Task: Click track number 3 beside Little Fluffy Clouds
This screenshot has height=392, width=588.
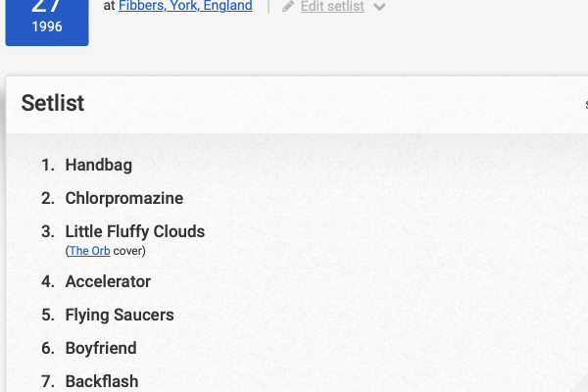Action: coord(47,231)
